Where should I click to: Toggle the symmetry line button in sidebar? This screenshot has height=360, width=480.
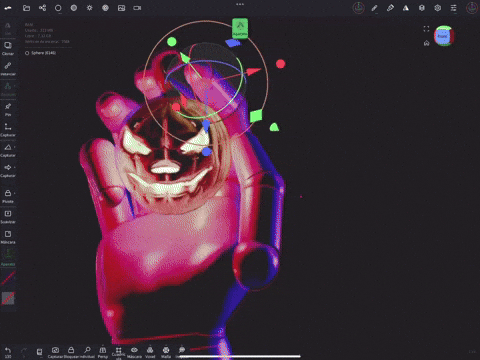tap(8, 278)
